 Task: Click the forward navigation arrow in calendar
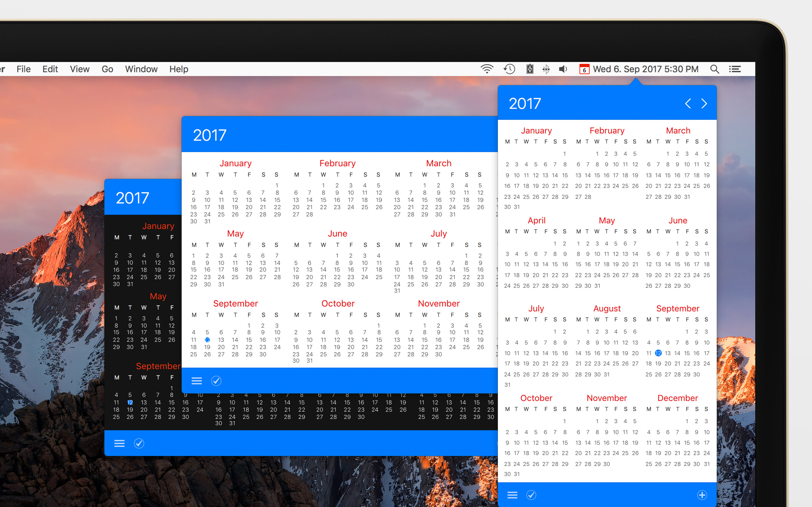click(704, 103)
